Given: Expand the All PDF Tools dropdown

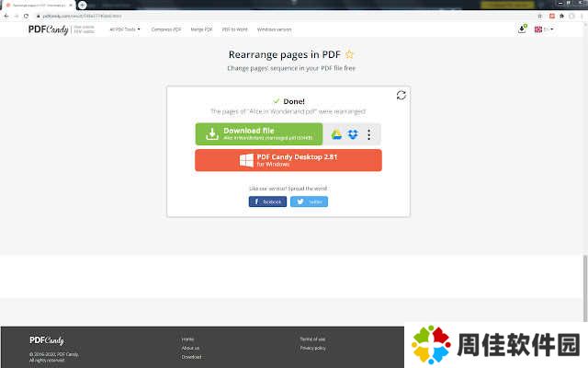Looking at the screenshot, I should pos(125,29).
